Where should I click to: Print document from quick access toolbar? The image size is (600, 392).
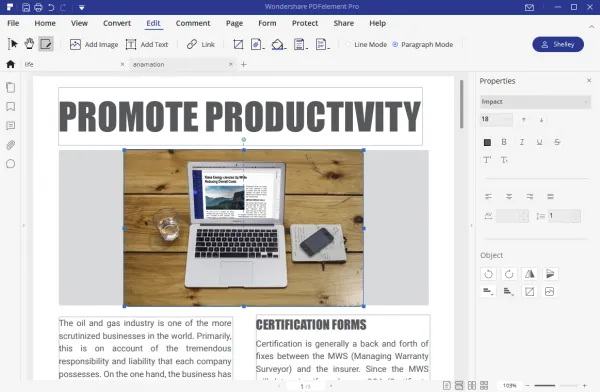pyautogui.click(x=38, y=7)
